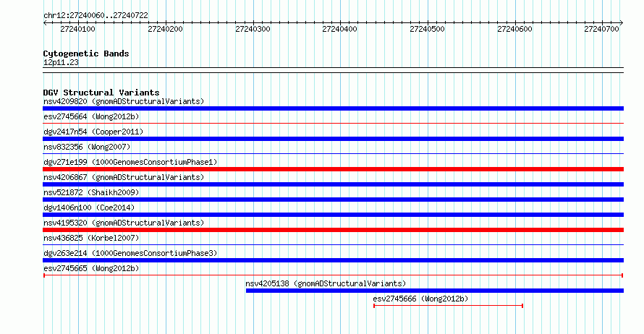Image resolution: width=644 pixels, height=334 pixels.
Task: Click the red bar under dgv271e199
Action: [x=333, y=169]
